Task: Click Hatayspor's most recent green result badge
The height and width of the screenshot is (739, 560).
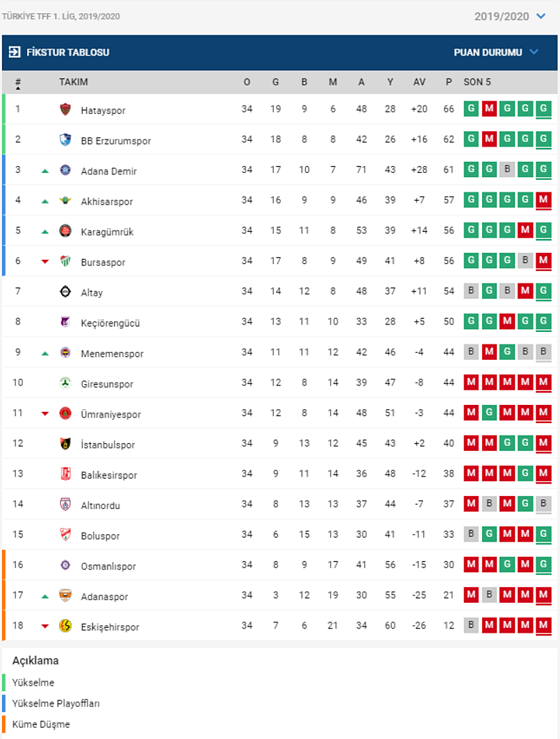Action: (x=544, y=109)
